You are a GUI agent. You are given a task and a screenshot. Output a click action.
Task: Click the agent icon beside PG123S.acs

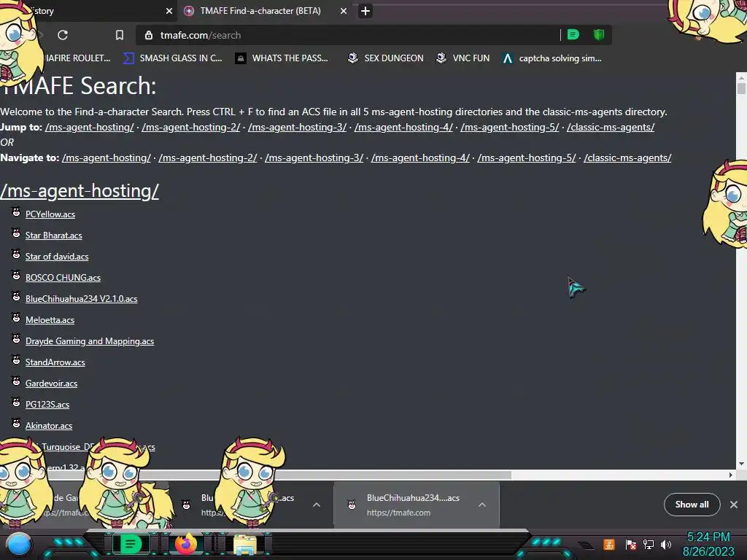click(16, 402)
